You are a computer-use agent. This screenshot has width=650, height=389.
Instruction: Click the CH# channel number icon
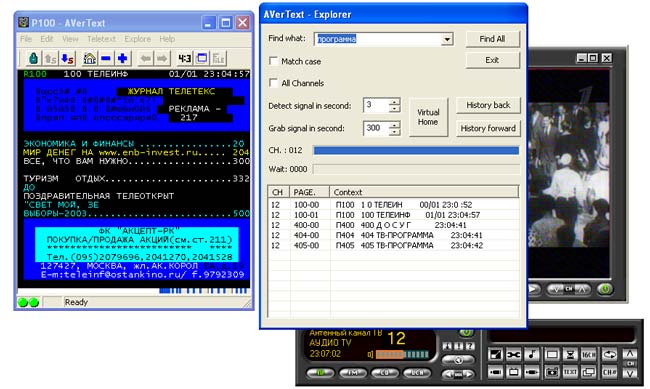tap(609, 372)
